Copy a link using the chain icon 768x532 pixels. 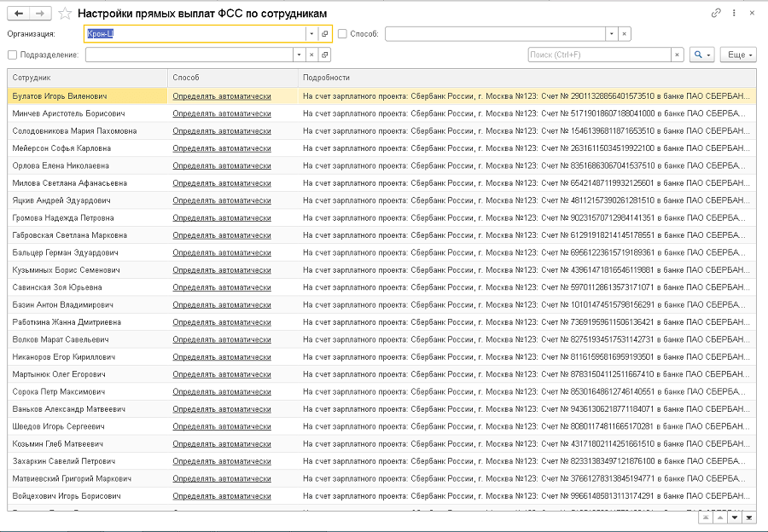tap(716, 13)
